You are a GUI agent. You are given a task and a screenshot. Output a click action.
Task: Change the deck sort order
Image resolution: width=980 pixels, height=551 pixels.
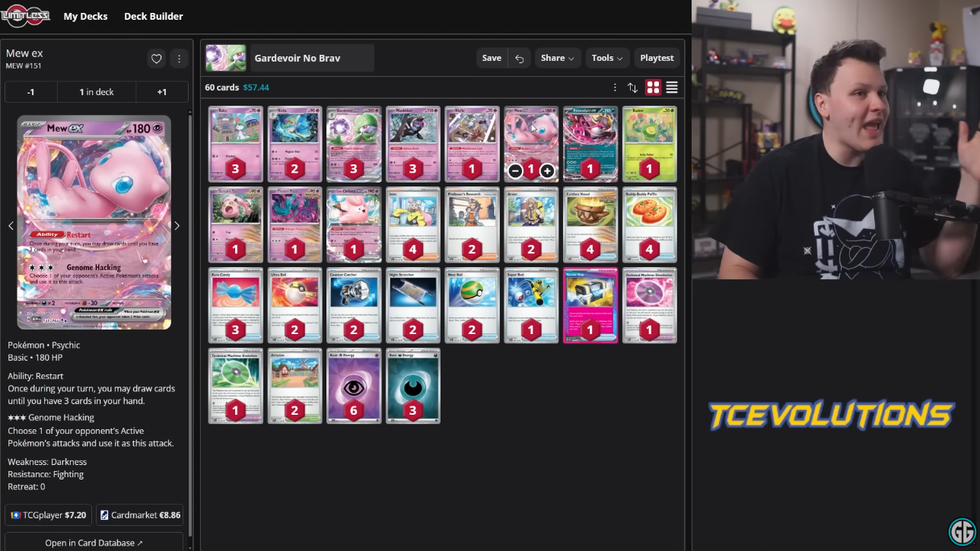click(632, 88)
